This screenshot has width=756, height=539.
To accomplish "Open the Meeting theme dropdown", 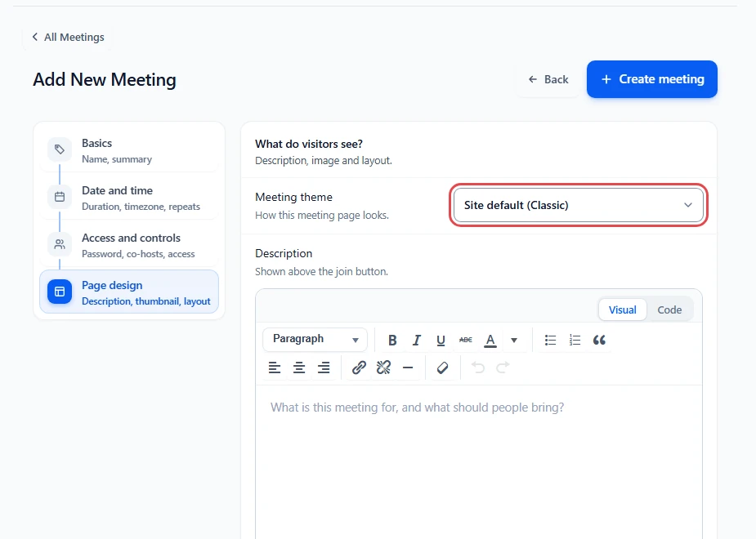I will pos(578,205).
